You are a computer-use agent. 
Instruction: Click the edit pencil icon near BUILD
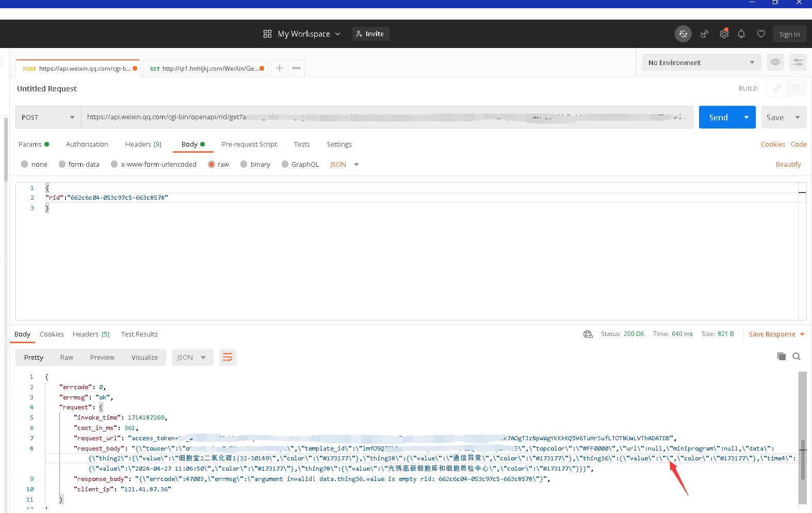pyautogui.click(x=777, y=88)
